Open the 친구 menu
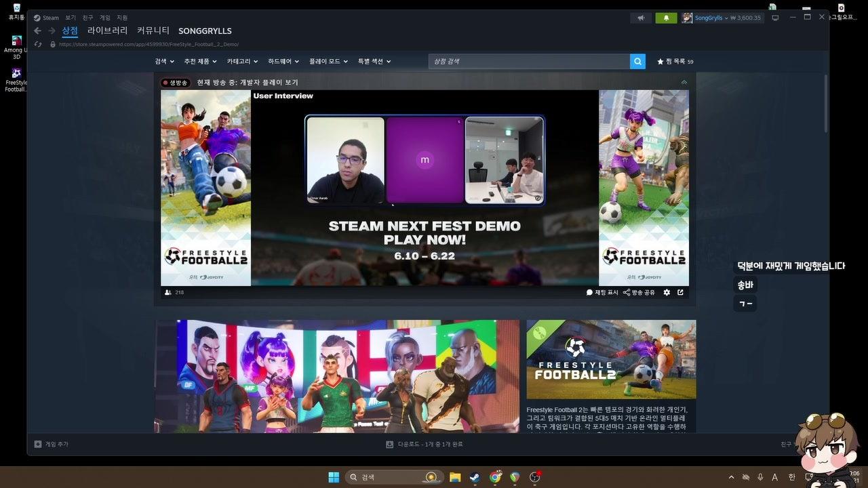The image size is (868, 488). pyautogui.click(x=88, y=18)
